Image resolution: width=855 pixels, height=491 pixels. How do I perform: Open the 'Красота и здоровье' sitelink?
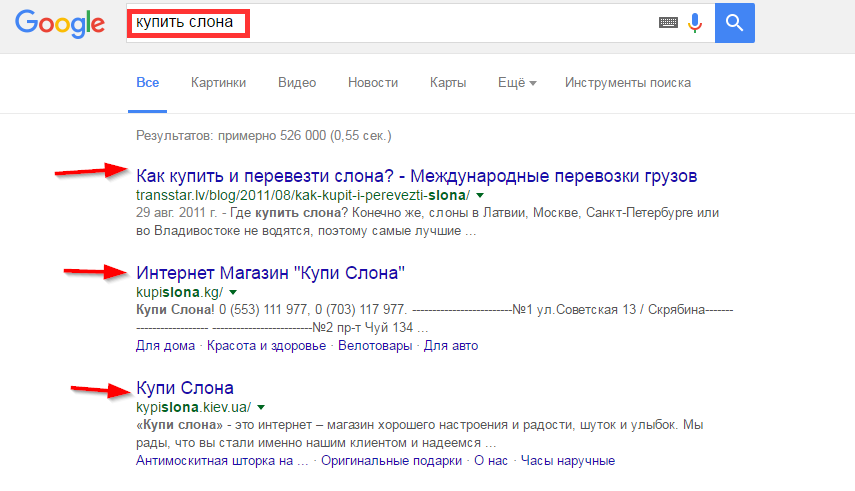(266, 346)
